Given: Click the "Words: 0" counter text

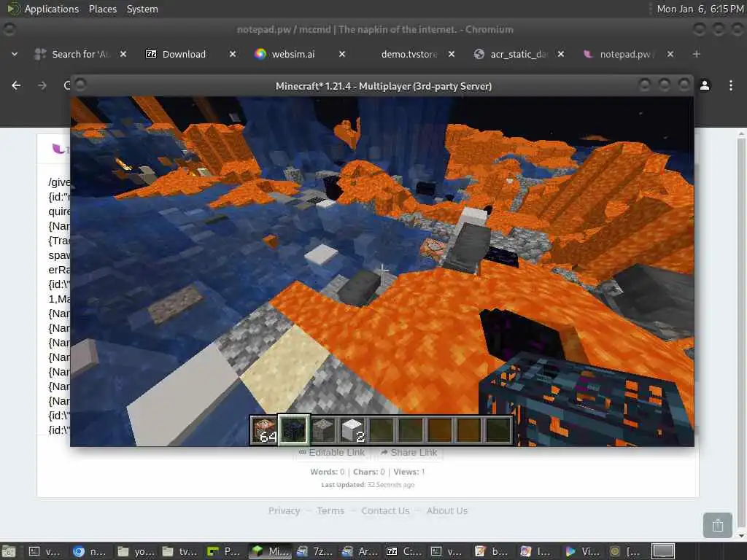Looking at the screenshot, I should 328,472.
